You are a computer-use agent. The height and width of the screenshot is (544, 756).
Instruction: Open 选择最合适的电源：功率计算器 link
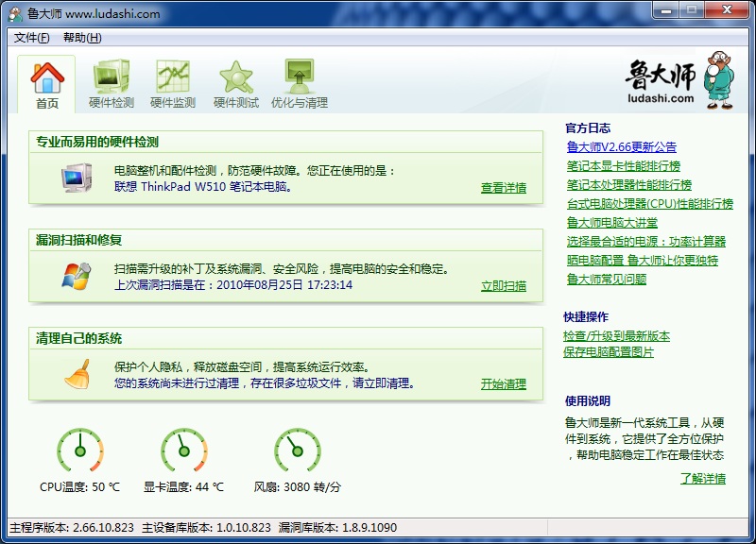tap(646, 242)
